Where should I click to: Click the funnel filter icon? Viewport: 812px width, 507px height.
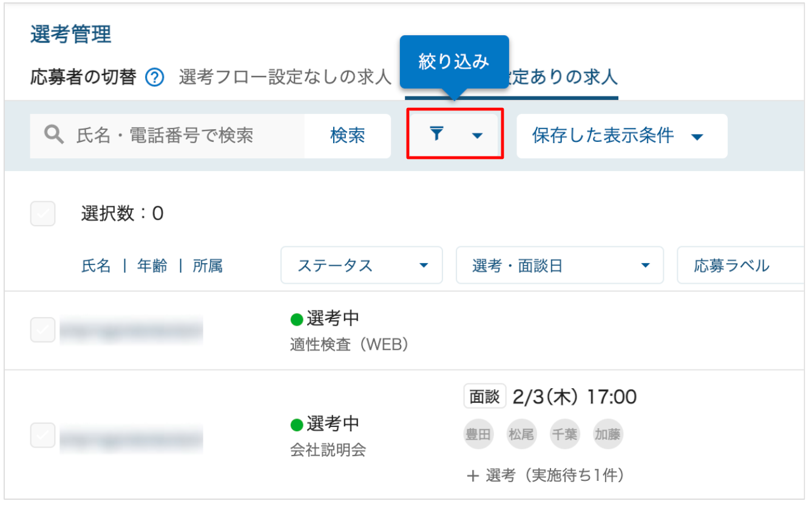(x=436, y=134)
